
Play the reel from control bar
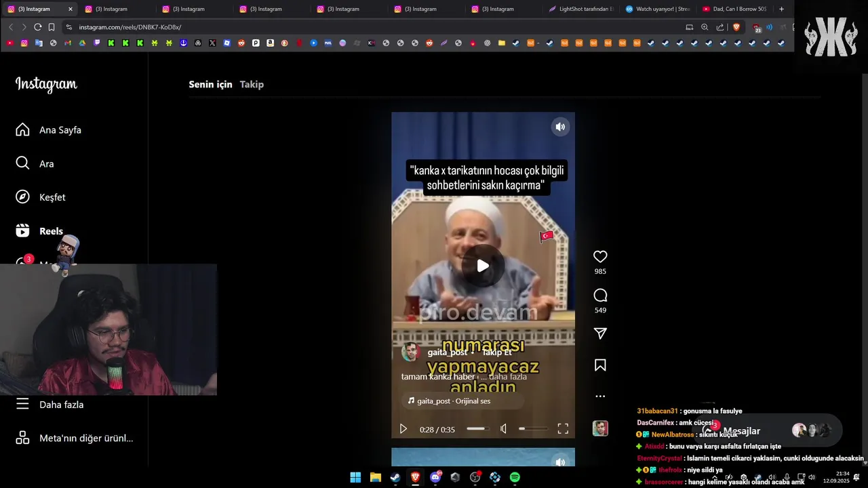pos(403,429)
